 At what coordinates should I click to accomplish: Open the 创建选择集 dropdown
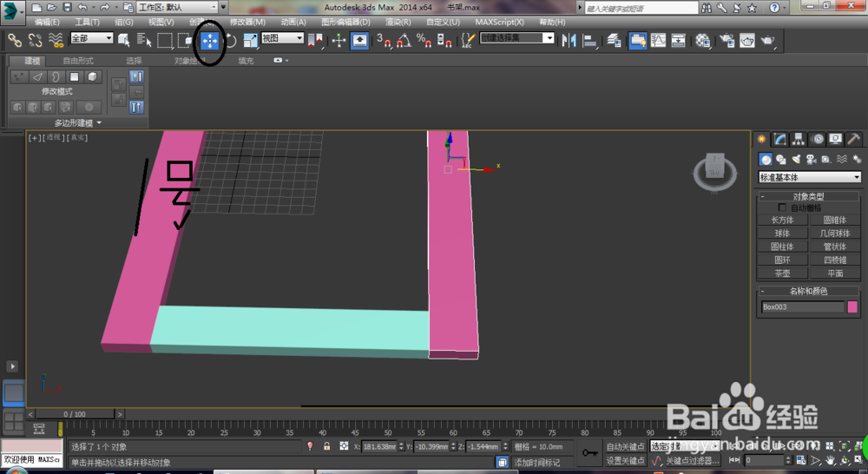click(x=517, y=37)
